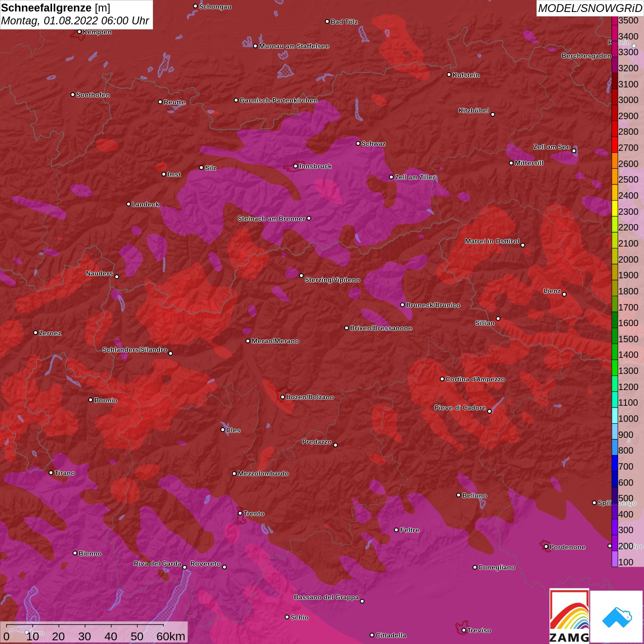Click the Zell am See marker dot

(574, 151)
